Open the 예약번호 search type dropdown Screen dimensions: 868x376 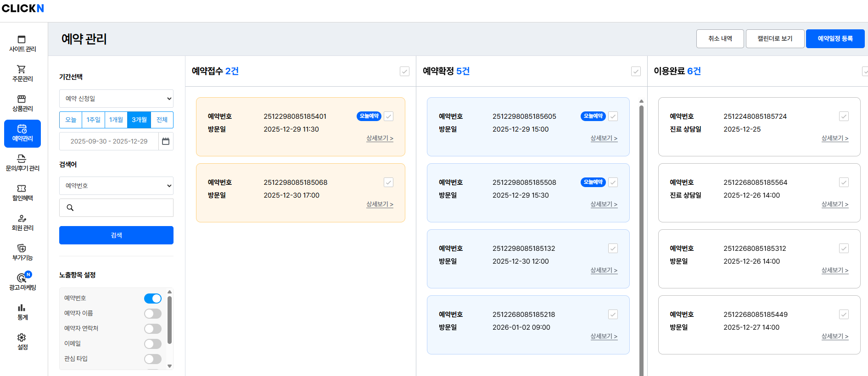click(116, 186)
